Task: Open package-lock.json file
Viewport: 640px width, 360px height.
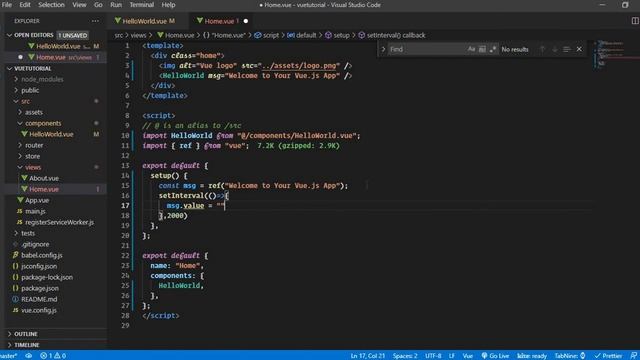Action: click(47, 278)
